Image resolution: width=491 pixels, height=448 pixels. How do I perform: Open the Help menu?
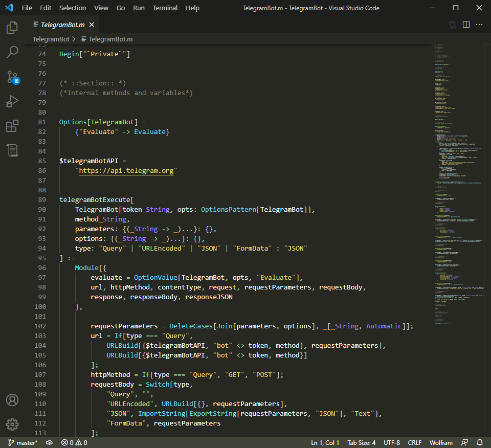pyautogui.click(x=192, y=8)
